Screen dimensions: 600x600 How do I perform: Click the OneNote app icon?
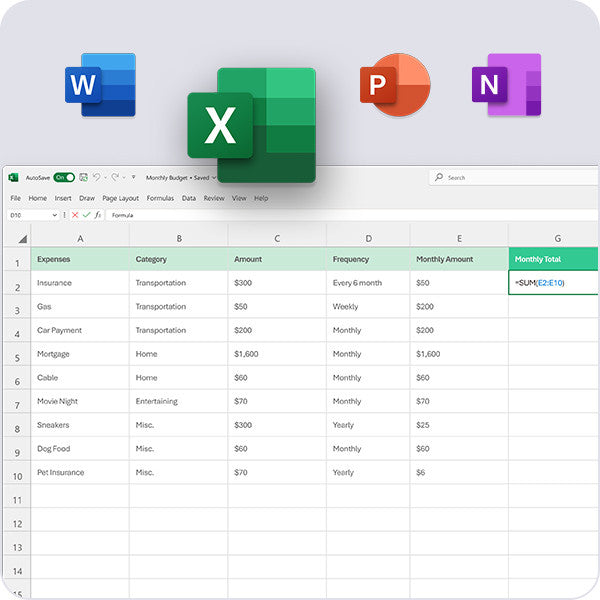506,86
